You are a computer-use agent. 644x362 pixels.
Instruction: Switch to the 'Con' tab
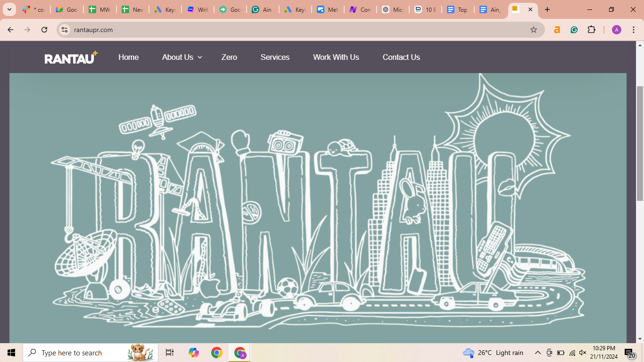360,9
